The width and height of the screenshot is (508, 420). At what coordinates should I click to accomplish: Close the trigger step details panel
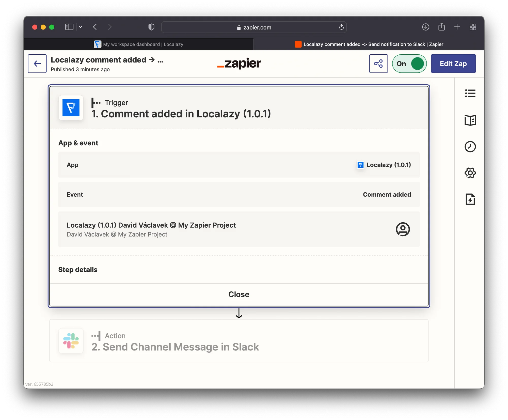pos(239,294)
